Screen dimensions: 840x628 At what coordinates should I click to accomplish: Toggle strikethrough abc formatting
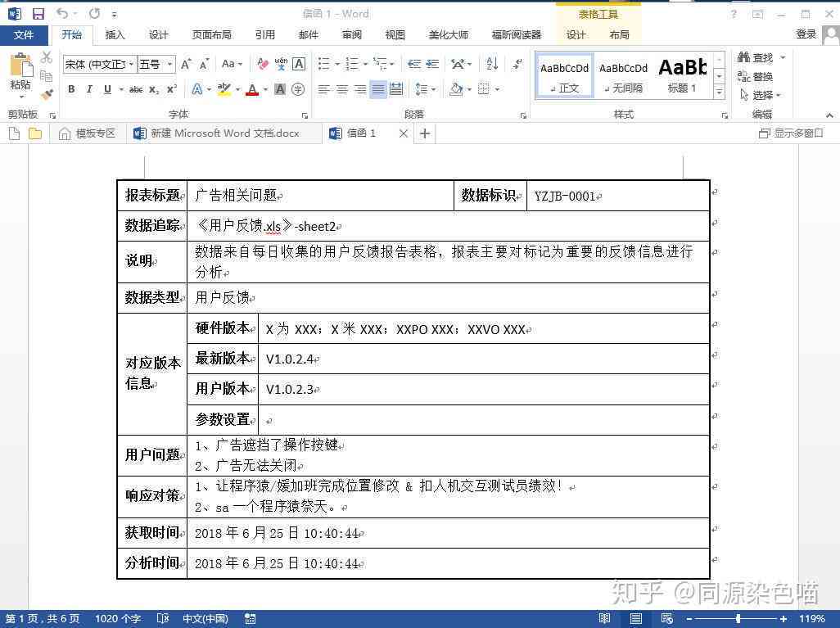click(136, 89)
